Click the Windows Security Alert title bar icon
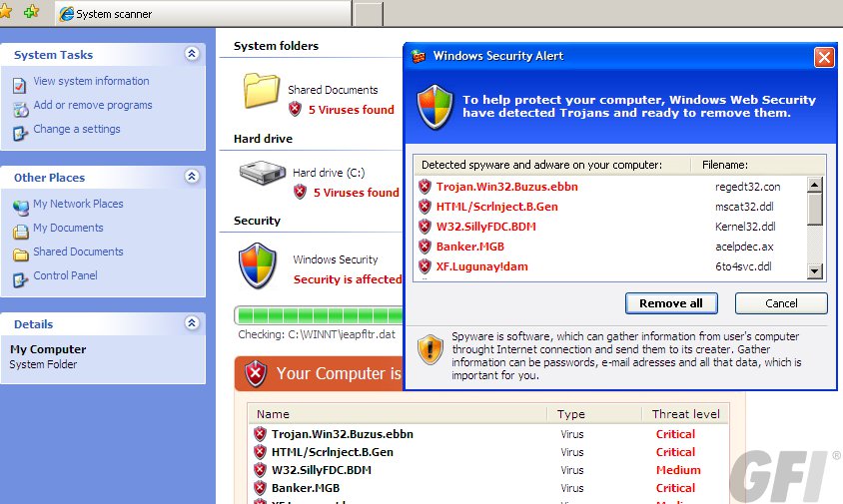The width and height of the screenshot is (843, 504). coord(419,56)
